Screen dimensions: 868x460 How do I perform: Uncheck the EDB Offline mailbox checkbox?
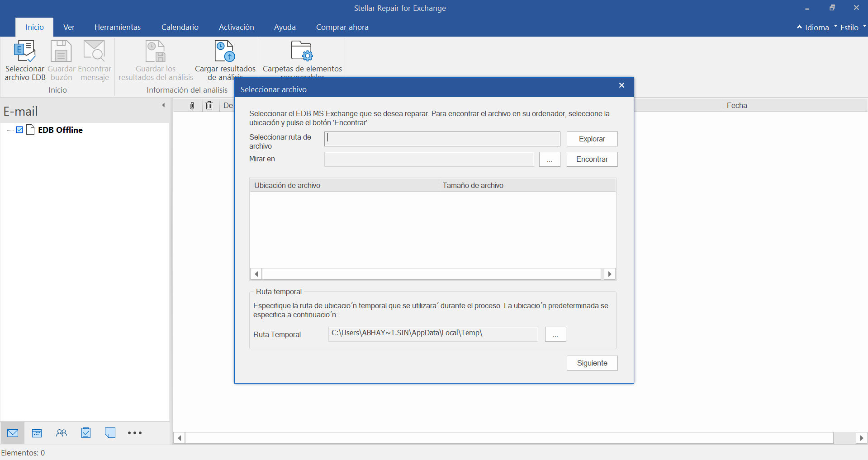click(x=19, y=130)
